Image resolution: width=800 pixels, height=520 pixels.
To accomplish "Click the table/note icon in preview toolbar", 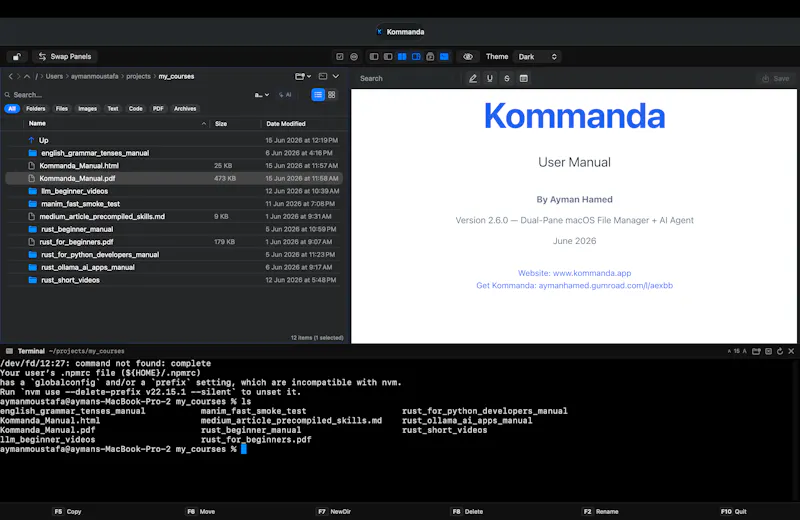I will (x=523, y=79).
